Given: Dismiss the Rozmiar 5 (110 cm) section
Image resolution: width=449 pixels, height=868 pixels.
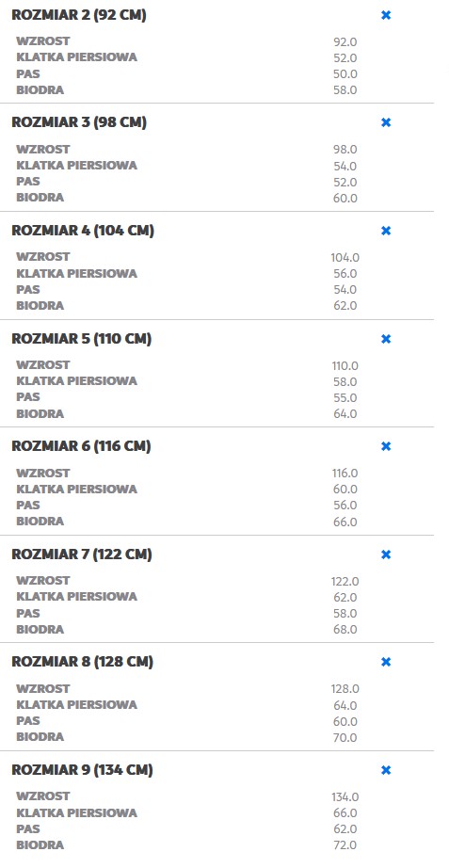Looking at the screenshot, I should [x=386, y=339].
